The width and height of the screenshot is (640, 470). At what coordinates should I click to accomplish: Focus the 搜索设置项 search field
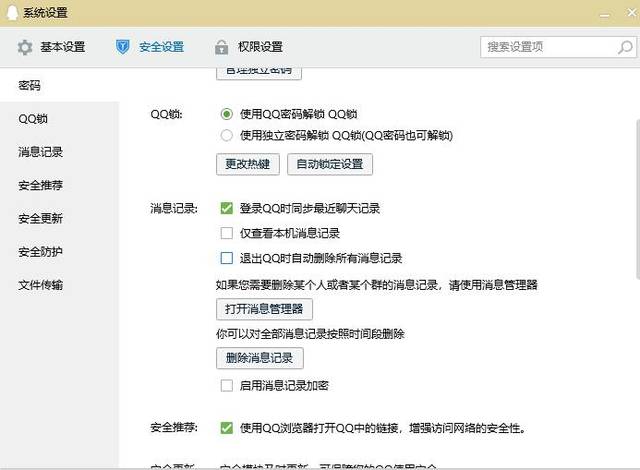tap(558, 47)
